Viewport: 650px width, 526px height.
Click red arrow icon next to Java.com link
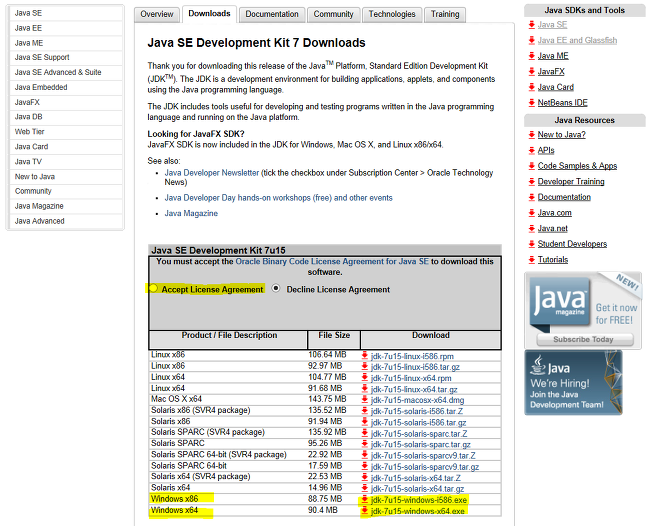(531, 213)
